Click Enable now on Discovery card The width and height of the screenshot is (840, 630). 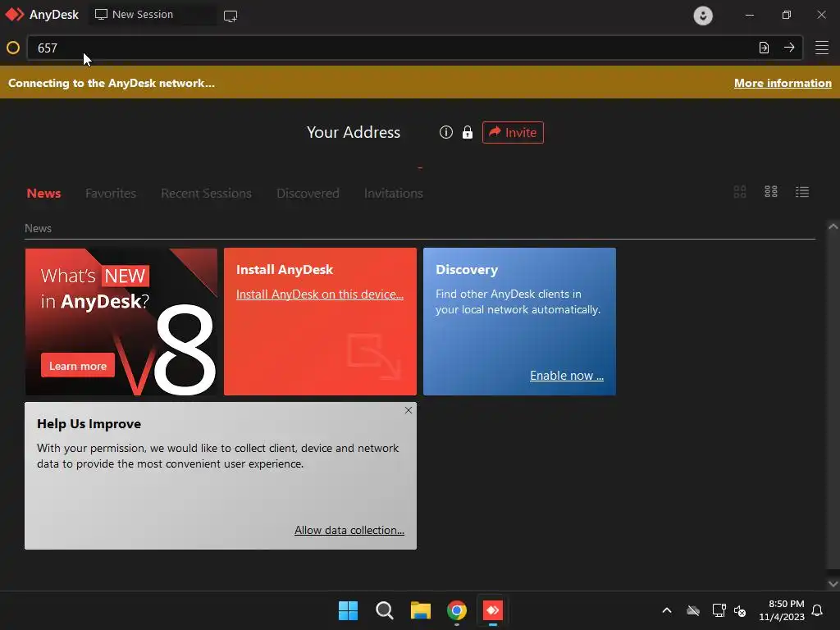pyautogui.click(x=567, y=376)
